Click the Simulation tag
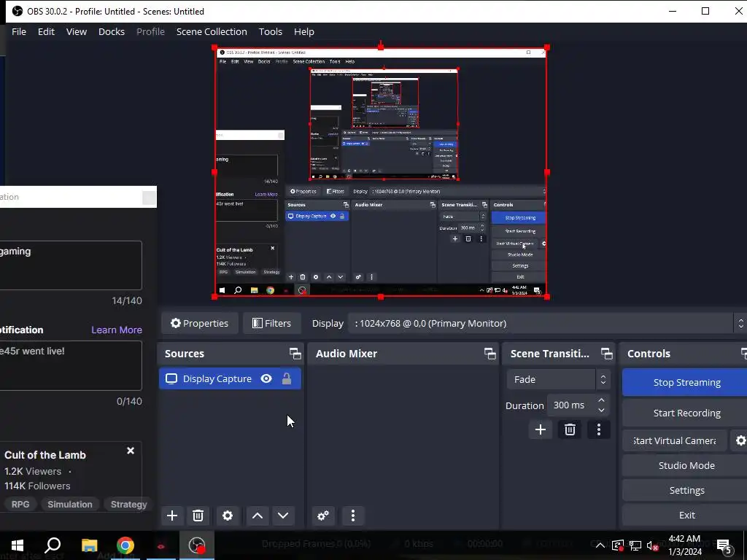Screen dimensions: 747x560 click(x=70, y=505)
